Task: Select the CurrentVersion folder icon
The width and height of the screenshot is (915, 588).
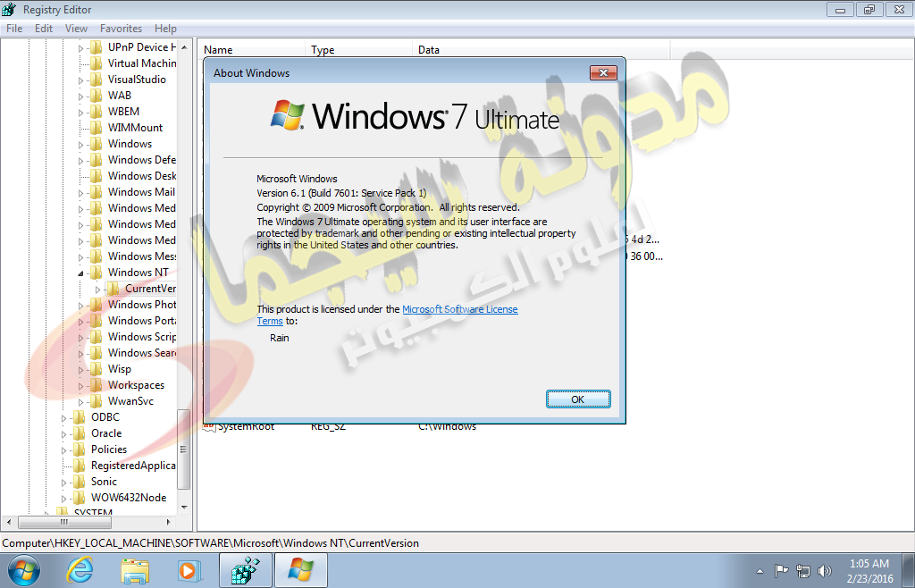Action: (x=113, y=288)
